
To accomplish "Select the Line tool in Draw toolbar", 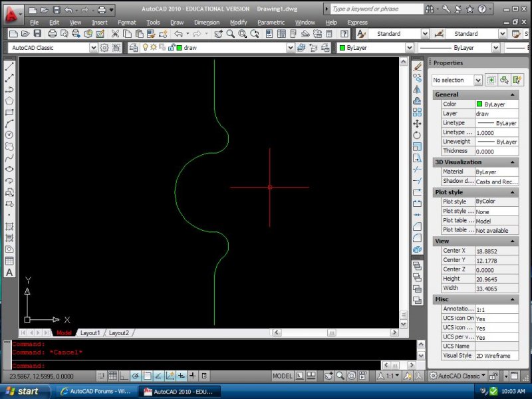I will tap(9, 66).
